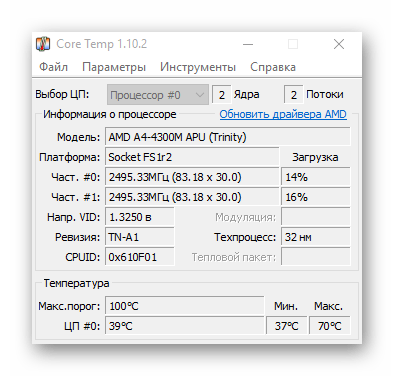Open the Параметры menu
The image size is (394, 376).
point(114,67)
